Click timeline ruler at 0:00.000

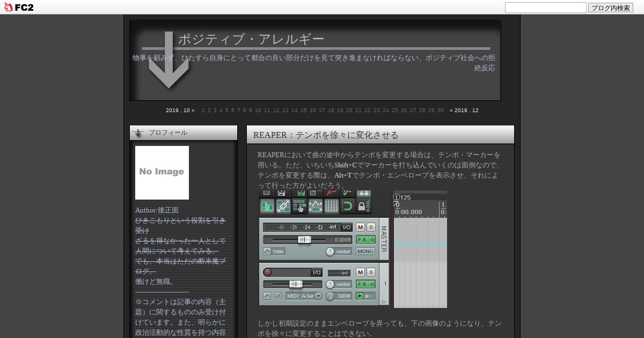pyautogui.click(x=408, y=212)
